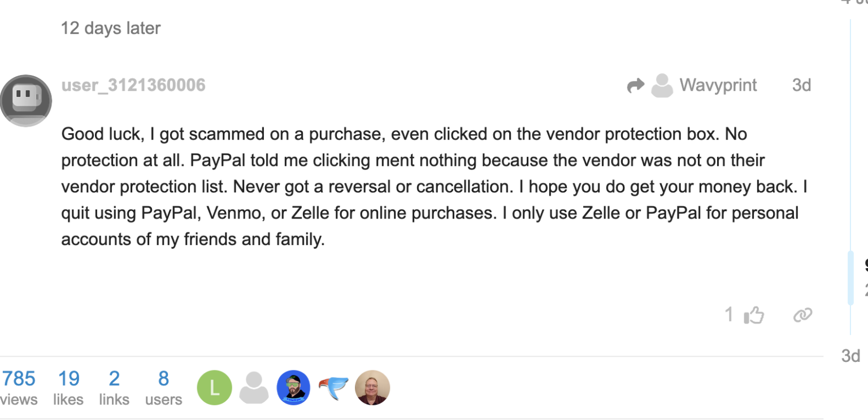Click the "3d" post timestamp
Screen dimensions: 868x420
click(801, 85)
